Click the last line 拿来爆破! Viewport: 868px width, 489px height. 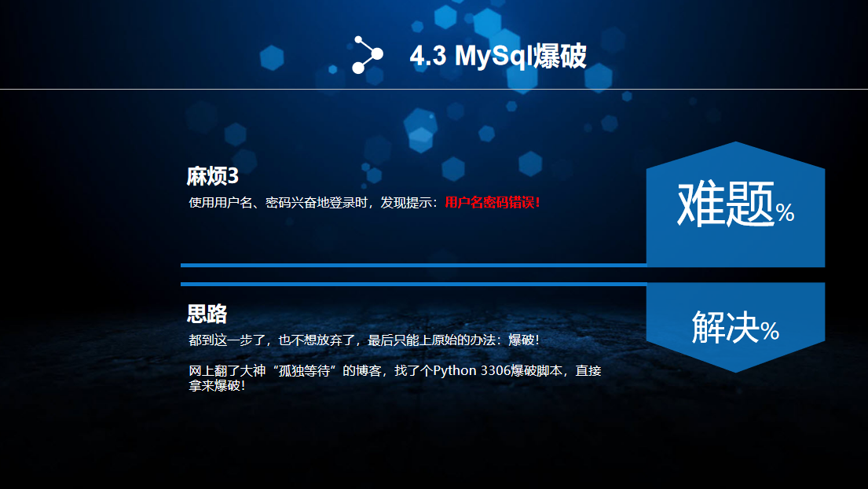[217, 385]
